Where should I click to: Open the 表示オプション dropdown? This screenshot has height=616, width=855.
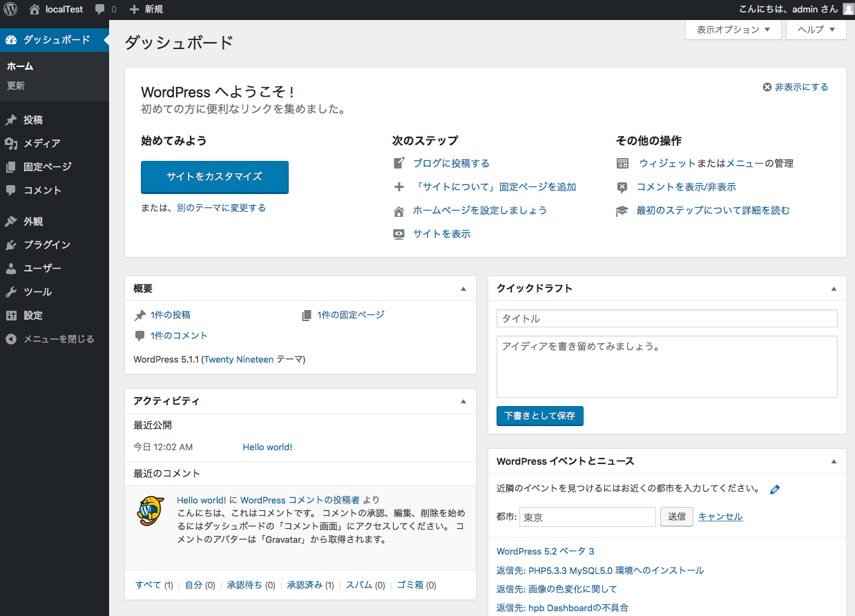tap(733, 30)
